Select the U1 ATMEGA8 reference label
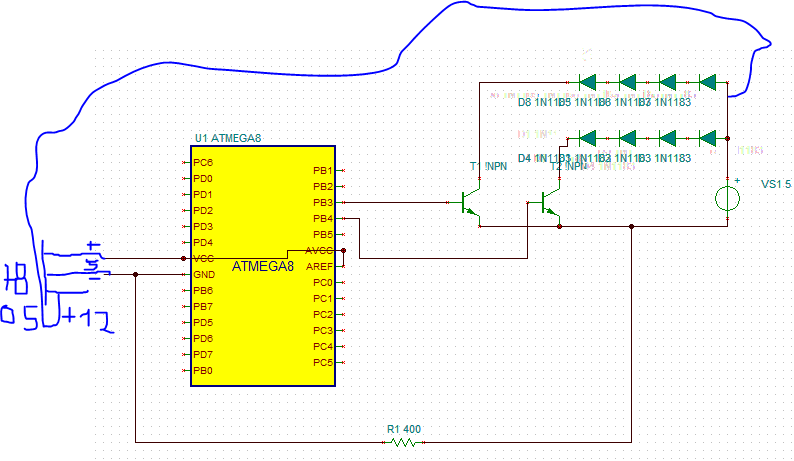The height and width of the screenshot is (461, 794). coord(228,138)
